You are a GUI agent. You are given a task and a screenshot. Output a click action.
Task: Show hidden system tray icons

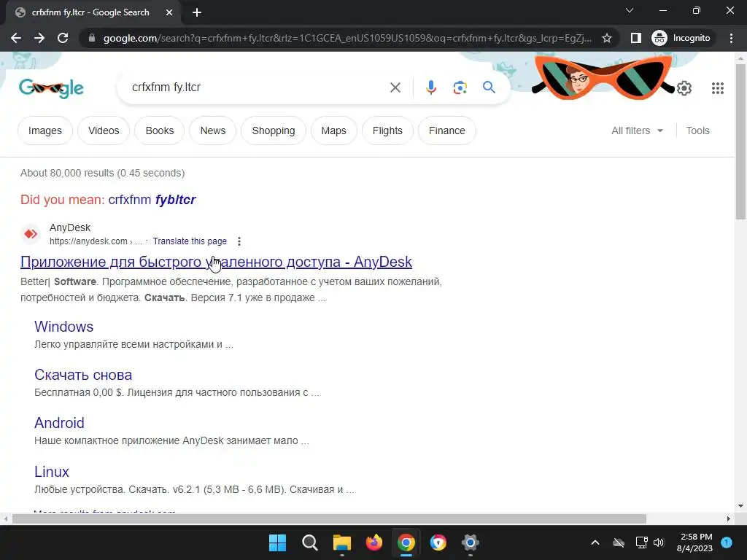595,542
